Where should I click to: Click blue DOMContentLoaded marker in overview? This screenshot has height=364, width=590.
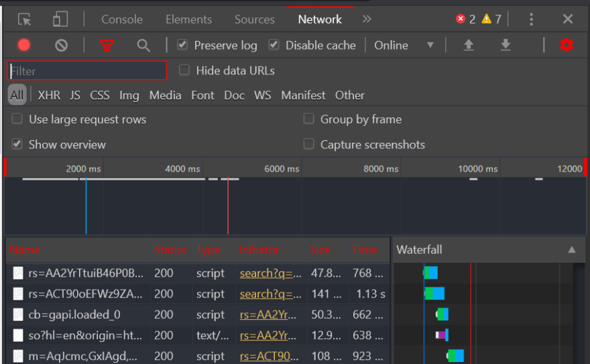[86, 206]
